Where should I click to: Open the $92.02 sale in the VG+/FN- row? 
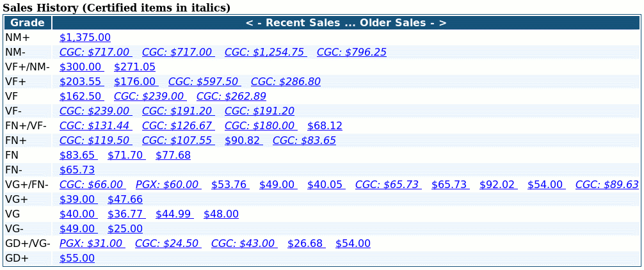(x=498, y=185)
